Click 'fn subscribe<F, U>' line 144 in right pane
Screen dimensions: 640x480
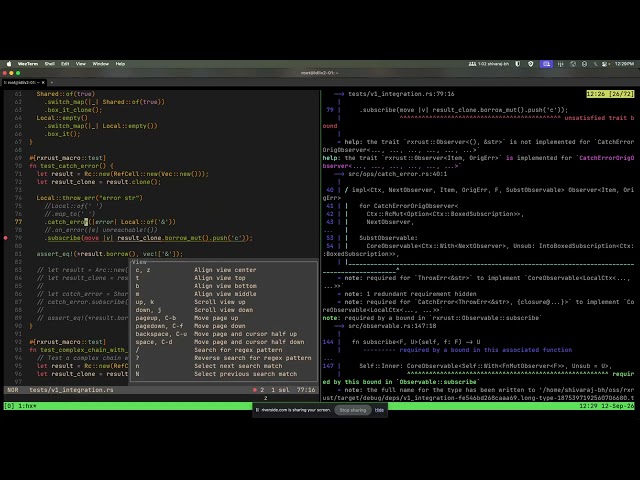pyautogui.click(x=416, y=342)
